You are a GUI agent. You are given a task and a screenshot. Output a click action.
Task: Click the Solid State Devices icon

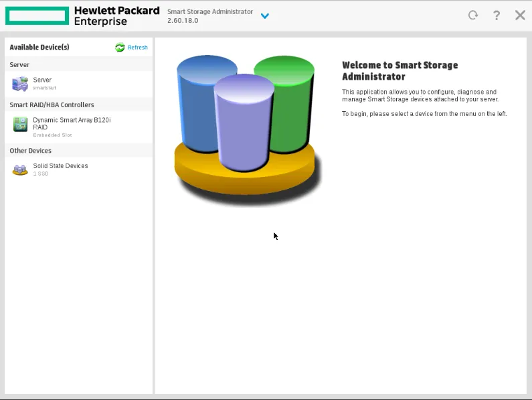[x=20, y=170]
